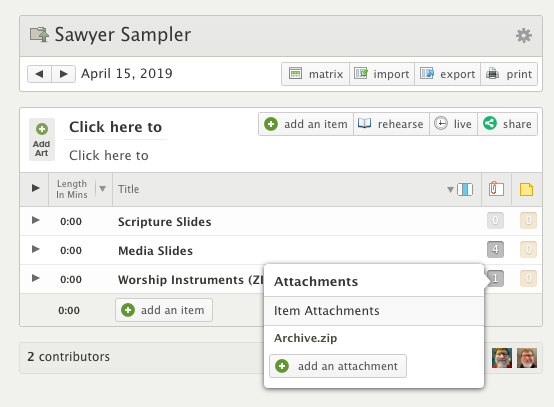Expand all rows using header triangle
The image size is (554, 407).
point(35,188)
